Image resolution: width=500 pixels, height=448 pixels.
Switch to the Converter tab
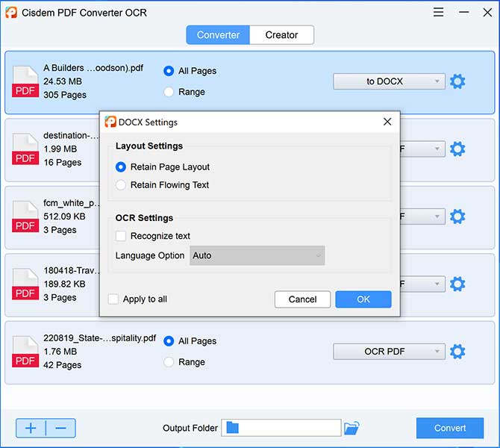click(218, 35)
